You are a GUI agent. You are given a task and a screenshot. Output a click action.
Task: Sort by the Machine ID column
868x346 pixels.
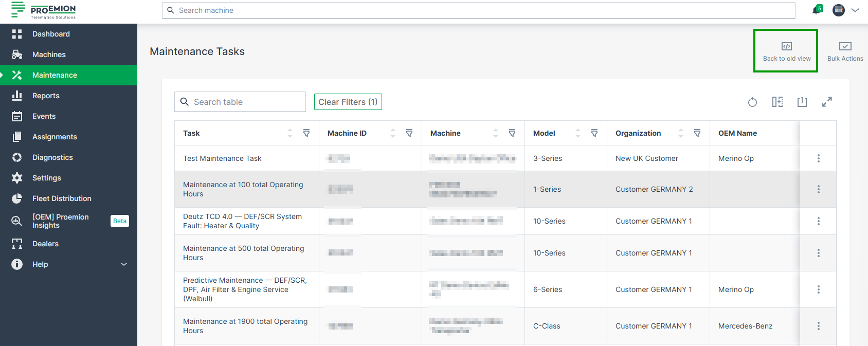(393, 133)
